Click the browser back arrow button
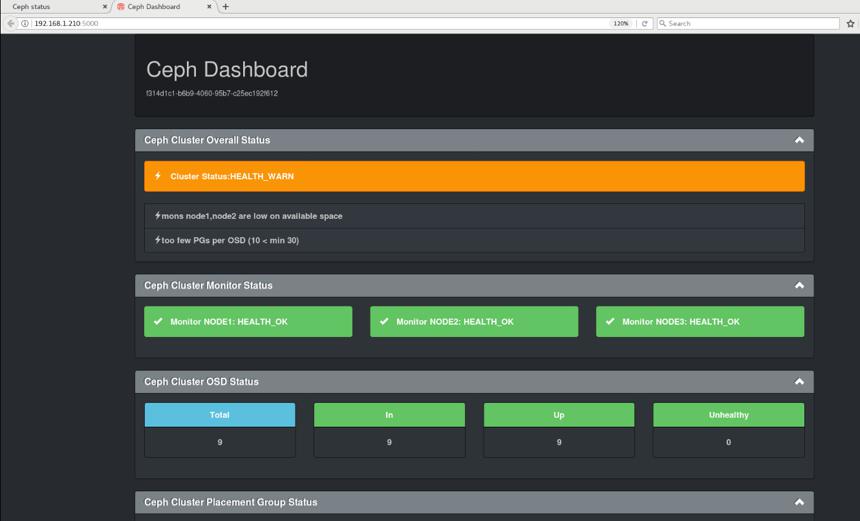The width and height of the screenshot is (860, 521). [x=11, y=24]
